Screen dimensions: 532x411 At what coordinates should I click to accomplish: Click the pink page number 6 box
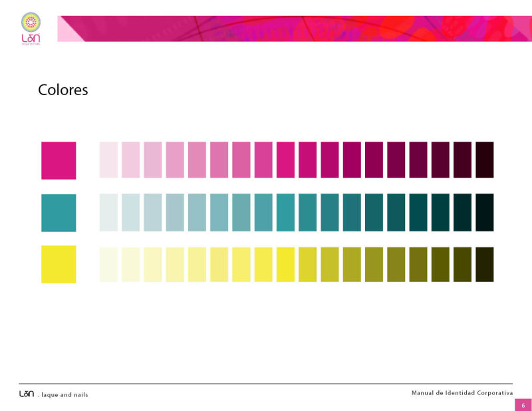click(x=523, y=405)
